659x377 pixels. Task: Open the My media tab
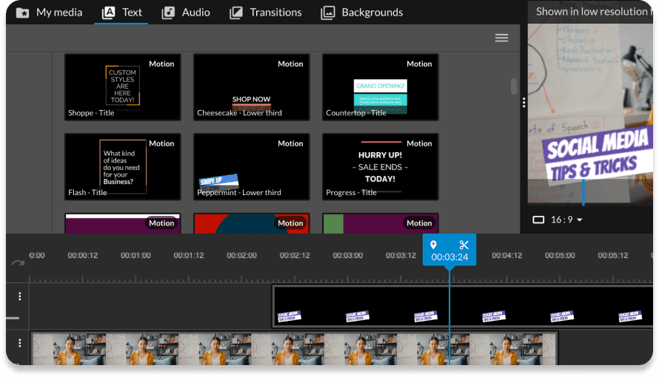point(49,12)
